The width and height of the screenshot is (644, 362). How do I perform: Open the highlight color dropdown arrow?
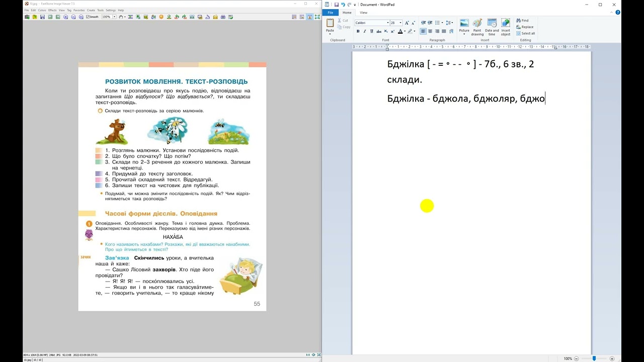415,31
